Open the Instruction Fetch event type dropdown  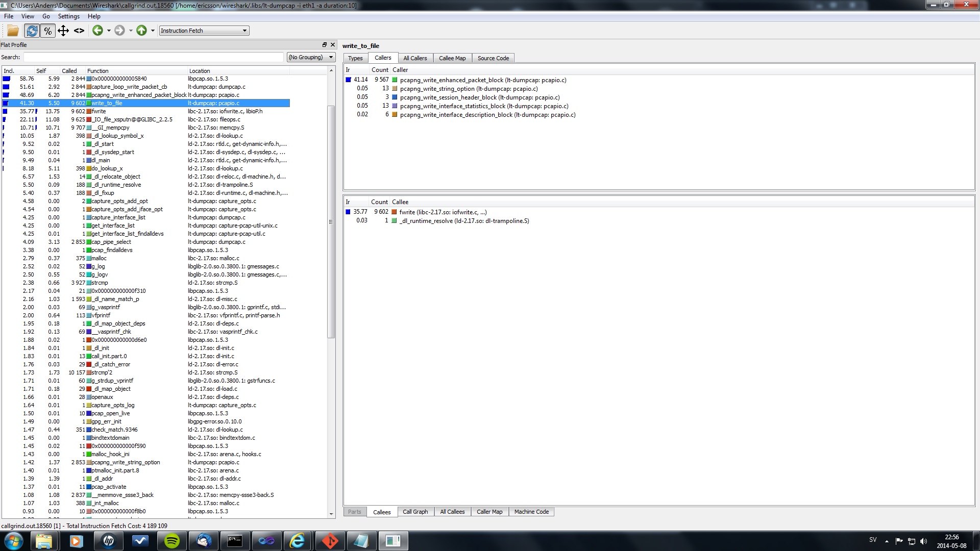click(204, 31)
